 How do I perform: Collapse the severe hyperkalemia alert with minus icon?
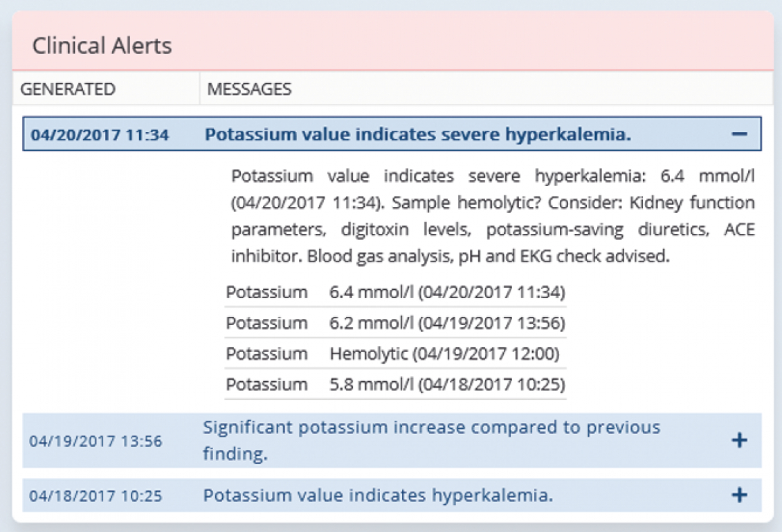739,134
